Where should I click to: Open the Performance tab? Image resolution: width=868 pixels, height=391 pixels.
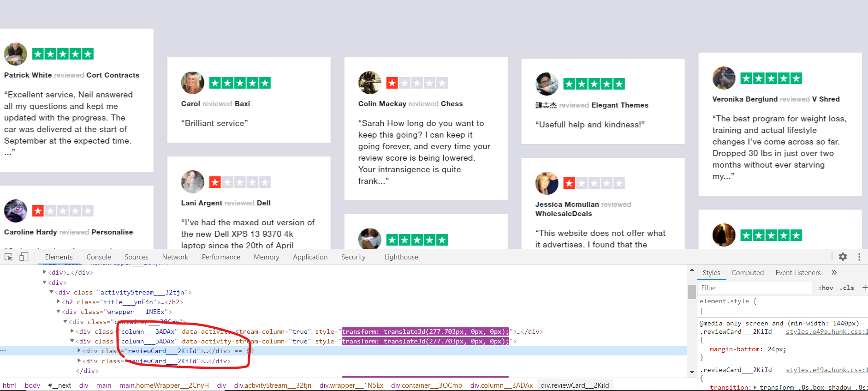(x=221, y=257)
